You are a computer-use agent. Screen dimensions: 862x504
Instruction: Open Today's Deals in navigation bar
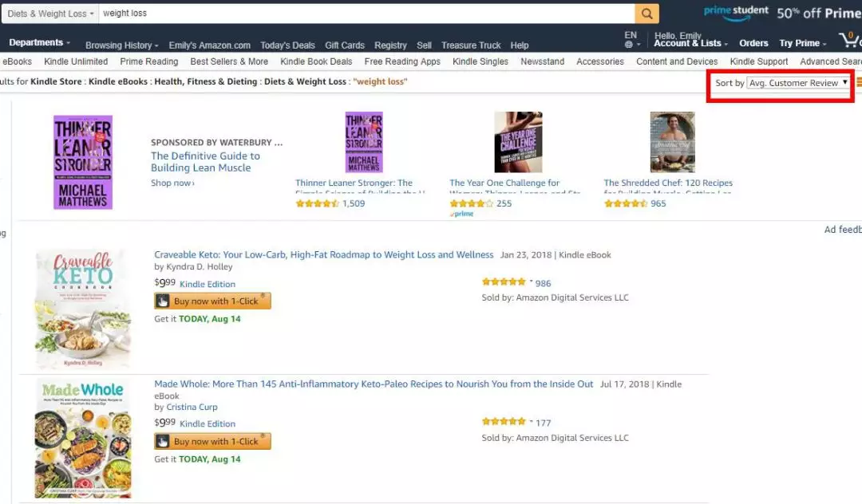coord(287,45)
